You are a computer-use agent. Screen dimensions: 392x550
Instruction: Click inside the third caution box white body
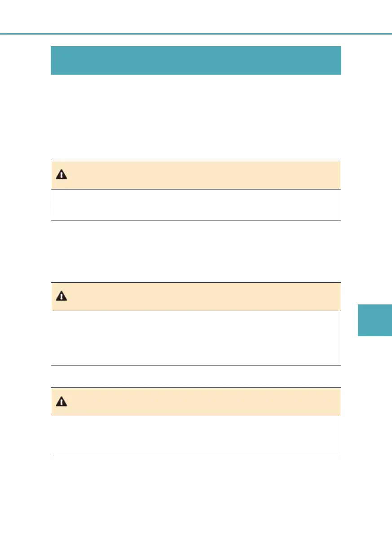(196, 436)
